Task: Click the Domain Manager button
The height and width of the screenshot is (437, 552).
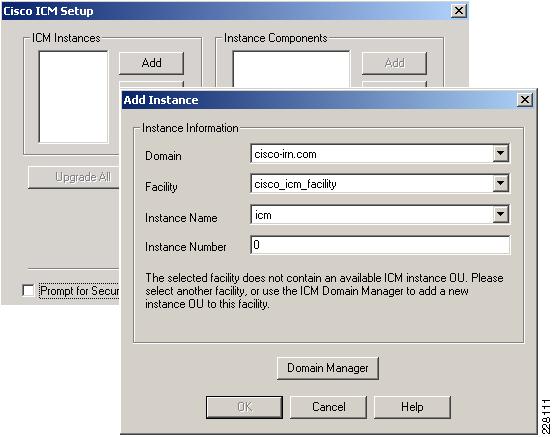Action: (327, 368)
